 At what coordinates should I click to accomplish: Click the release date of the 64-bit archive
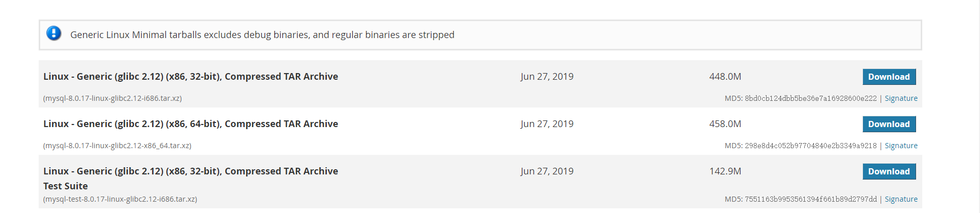546,124
